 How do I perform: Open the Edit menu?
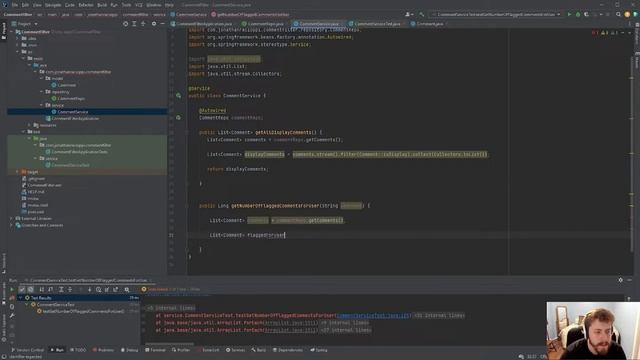(x=25, y=5)
